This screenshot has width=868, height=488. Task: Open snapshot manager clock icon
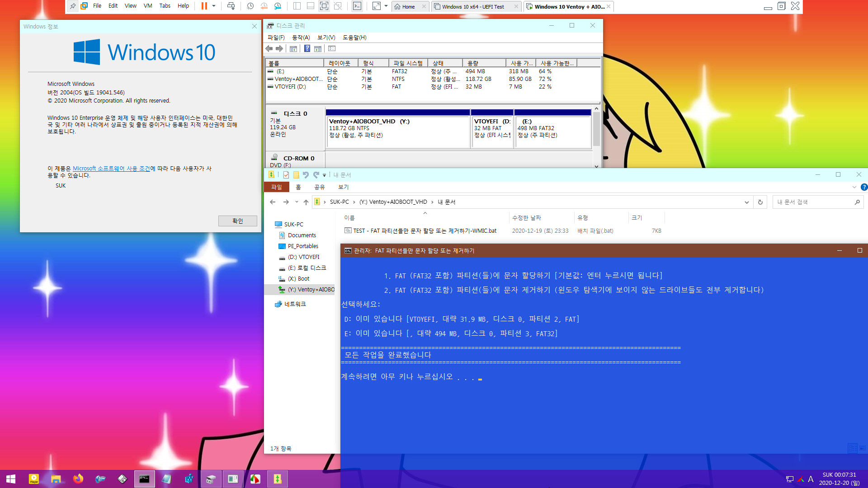[278, 6]
